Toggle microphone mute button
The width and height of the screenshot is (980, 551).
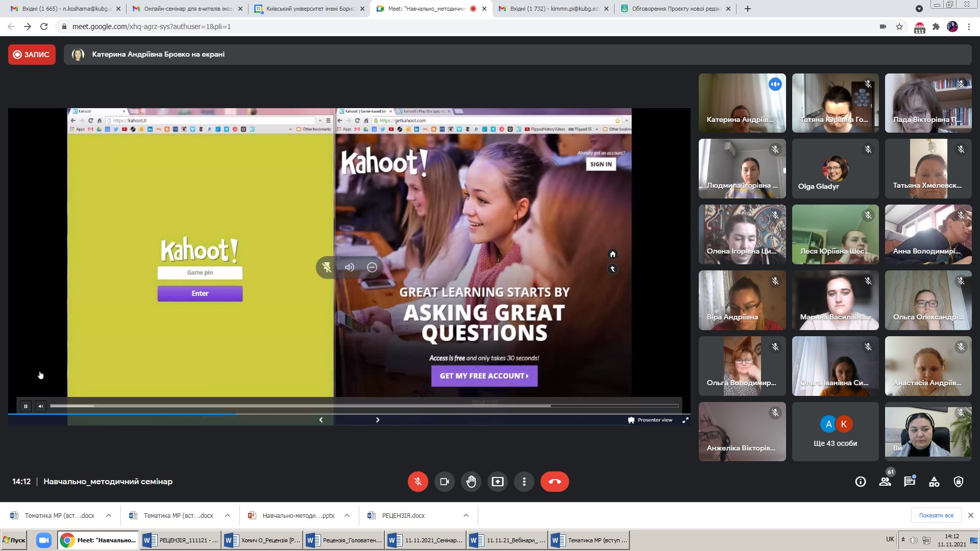click(x=418, y=482)
